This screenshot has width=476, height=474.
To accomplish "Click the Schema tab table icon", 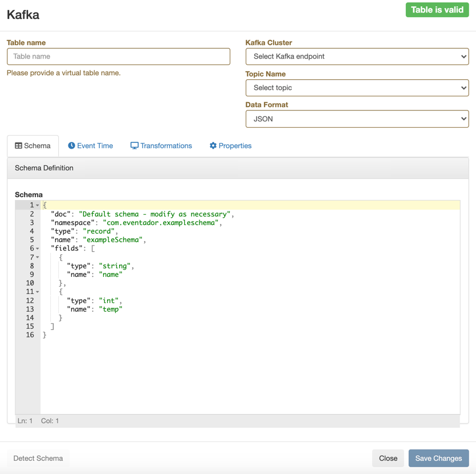I will pyautogui.click(x=18, y=146).
